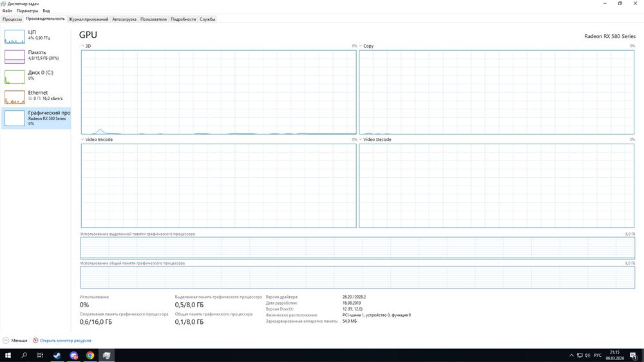Click inside the Copy usage graph
The width and height of the screenshot is (644, 362).
[497, 92]
